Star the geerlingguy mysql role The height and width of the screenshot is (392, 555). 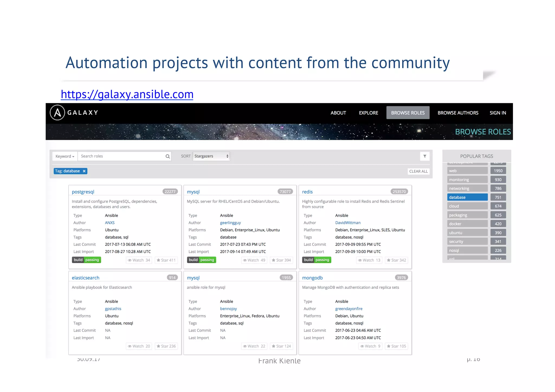pos(281,260)
